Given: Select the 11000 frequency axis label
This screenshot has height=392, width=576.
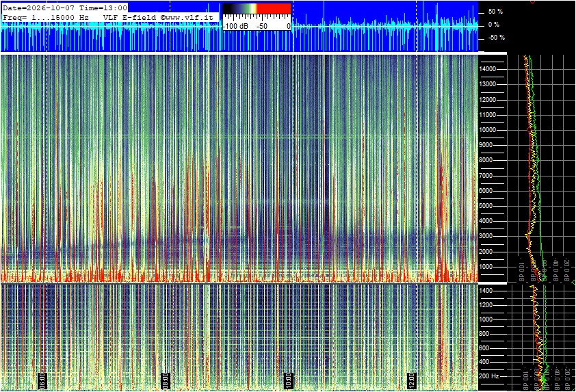Looking at the screenshot, I should 488,115.
